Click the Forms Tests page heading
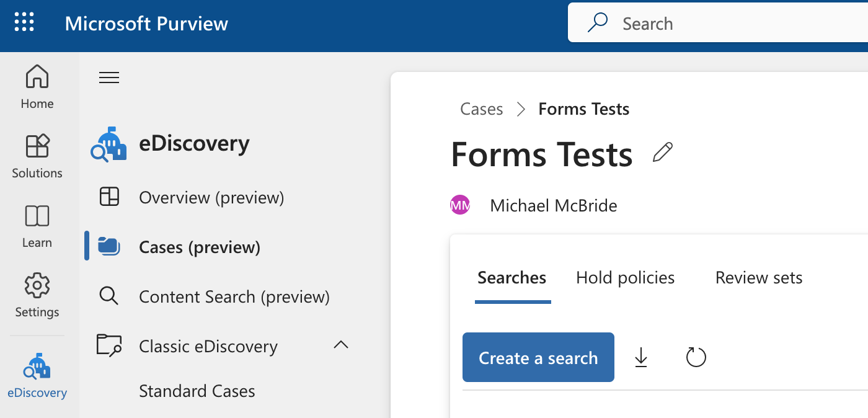The height and width of the screenshot is (418, 868). pos(542,154)
